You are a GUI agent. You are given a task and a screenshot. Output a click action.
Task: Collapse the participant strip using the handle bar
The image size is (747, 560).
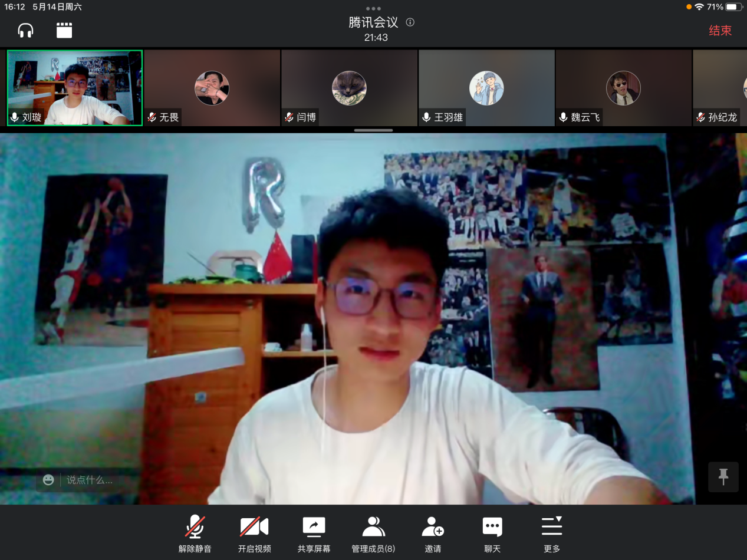click(373, 130)
